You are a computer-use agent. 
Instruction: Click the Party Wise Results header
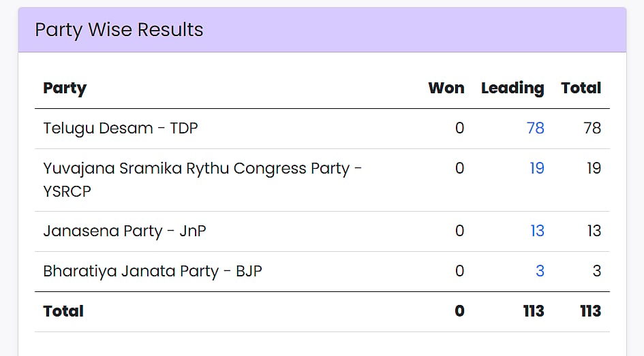tap(119, 29)
